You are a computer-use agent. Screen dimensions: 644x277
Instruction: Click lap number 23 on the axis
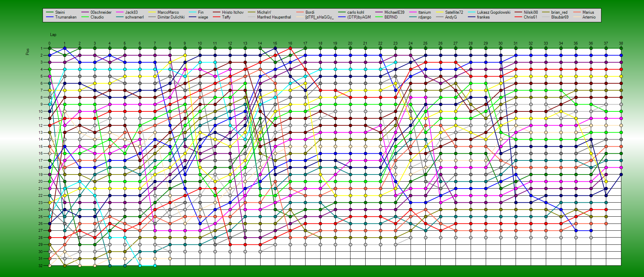pos(395,44)
